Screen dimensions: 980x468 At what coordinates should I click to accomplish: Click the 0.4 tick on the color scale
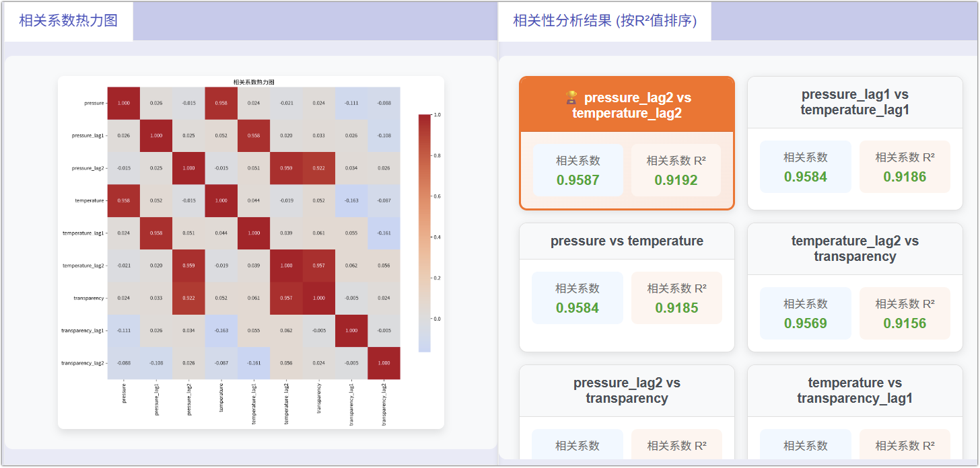tap(438, 237)
